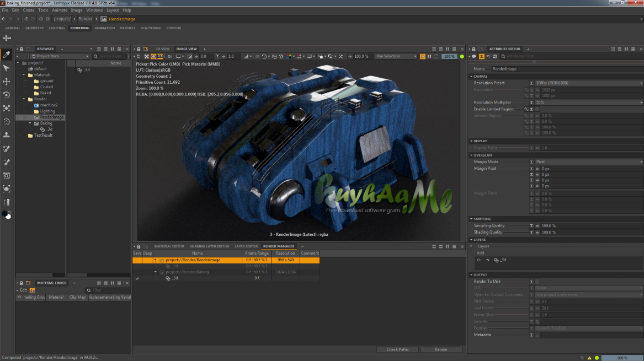Toggle Enable Limited Region checkbox
644x361 pixels.
537,109
